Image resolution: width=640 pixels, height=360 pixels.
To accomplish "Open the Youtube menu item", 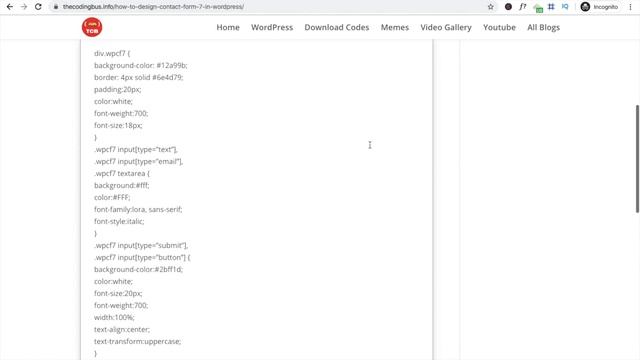I will click(x=499, y=27).
